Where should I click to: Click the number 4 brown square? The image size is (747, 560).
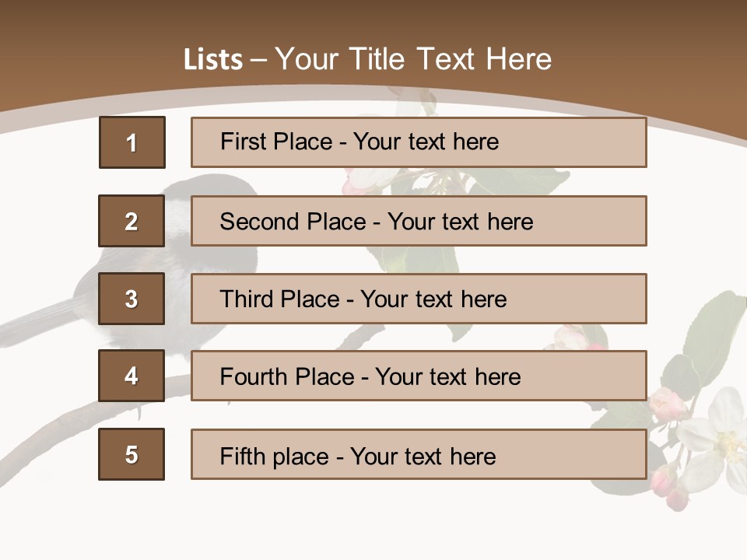pyautogui.click(x=132, y=376)
